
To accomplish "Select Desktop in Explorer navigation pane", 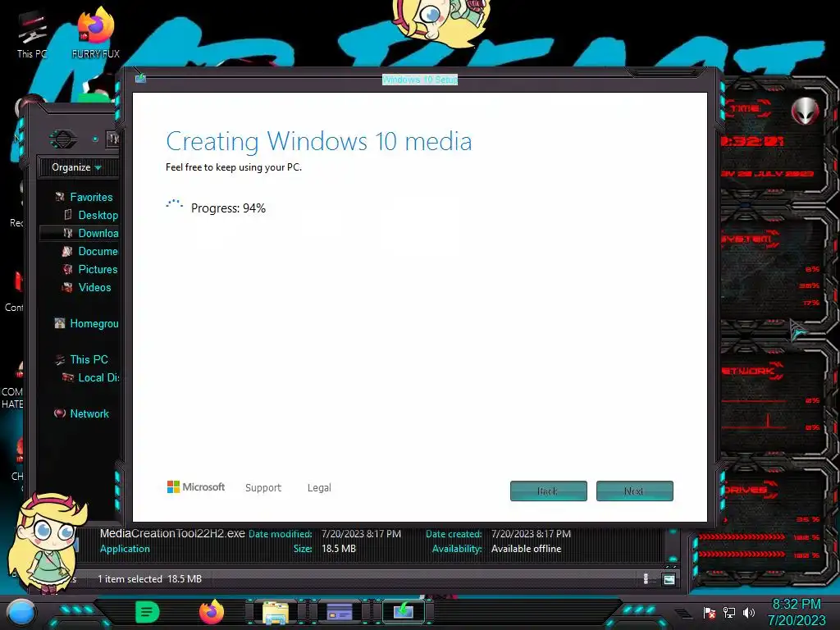I will tap(98, 215).
